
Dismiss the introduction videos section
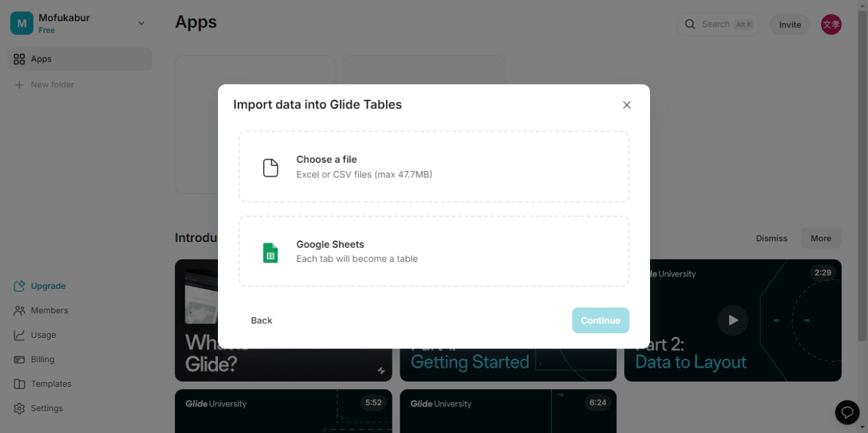(x=772, y=239)
